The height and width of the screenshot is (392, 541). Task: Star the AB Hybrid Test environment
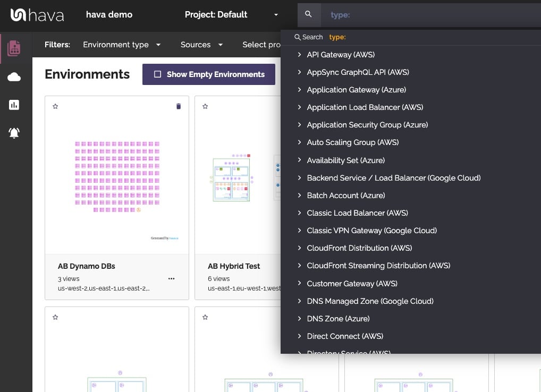coord(205,106)
